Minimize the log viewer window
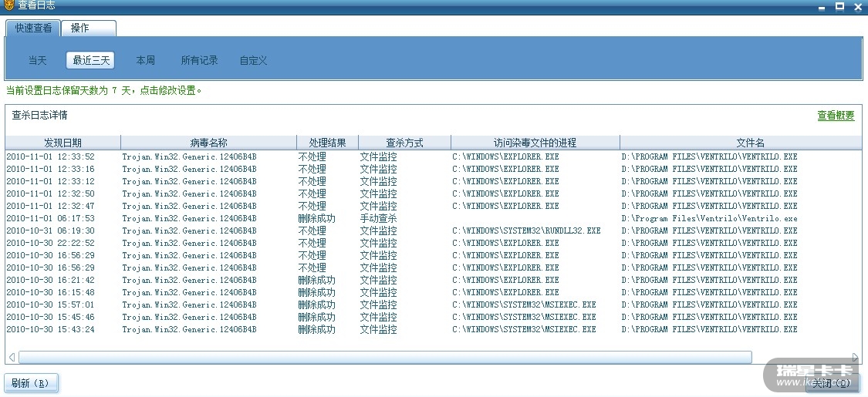868x397 pixels. click(822, 7)
